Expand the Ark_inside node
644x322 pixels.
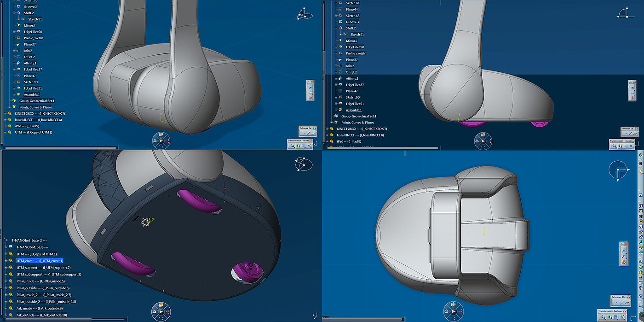pos(6,308)
